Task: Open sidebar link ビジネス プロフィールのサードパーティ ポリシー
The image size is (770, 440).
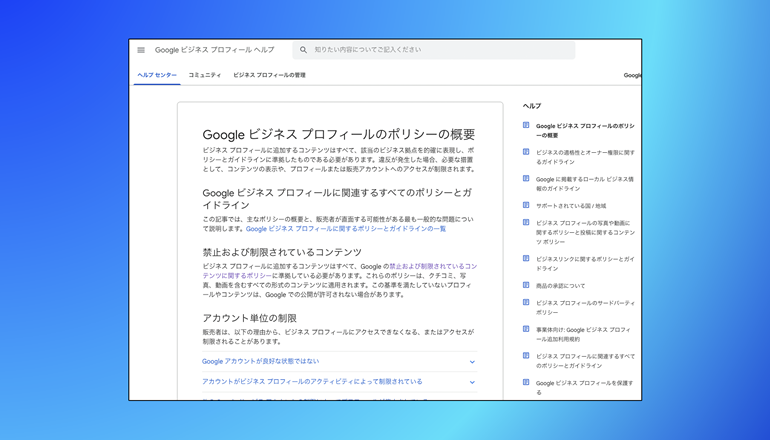Action: pos(585,307)
